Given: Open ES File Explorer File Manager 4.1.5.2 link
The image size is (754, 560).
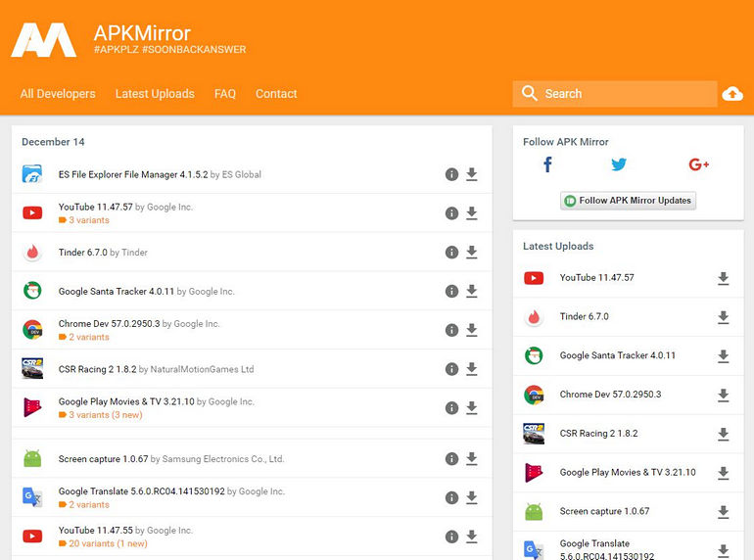Looking at the screenshot, I should coord(133,174).
